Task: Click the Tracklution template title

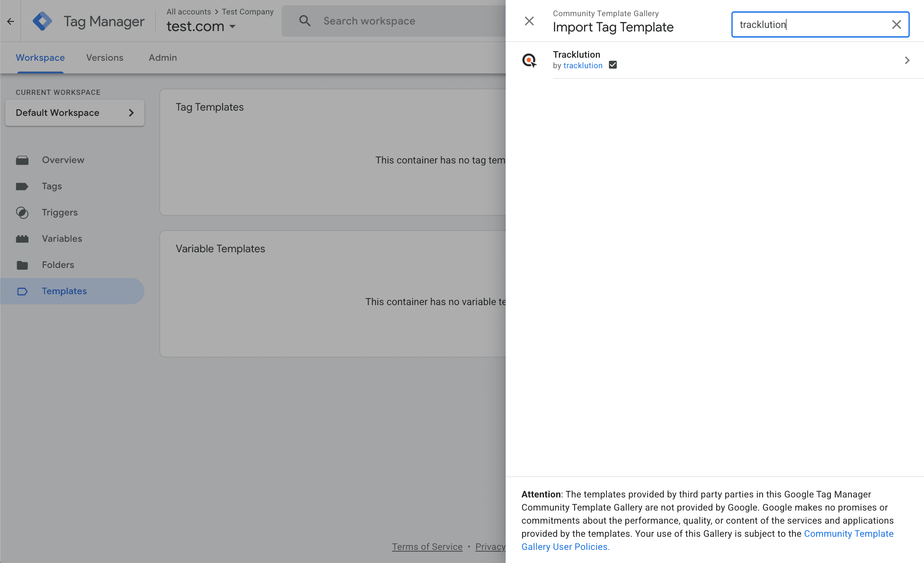Action: (576, 54)
